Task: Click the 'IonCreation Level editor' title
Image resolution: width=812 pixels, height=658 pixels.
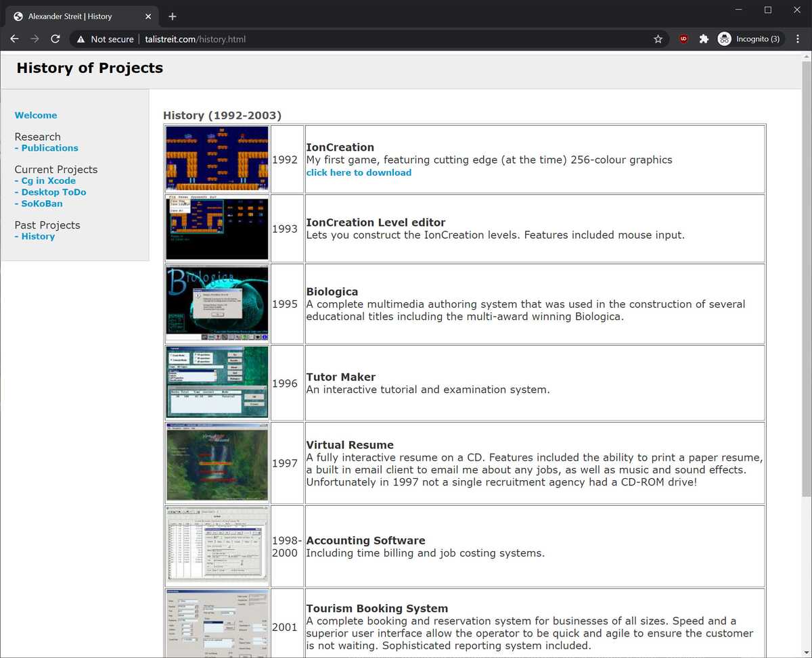Action: click(376, 222)
